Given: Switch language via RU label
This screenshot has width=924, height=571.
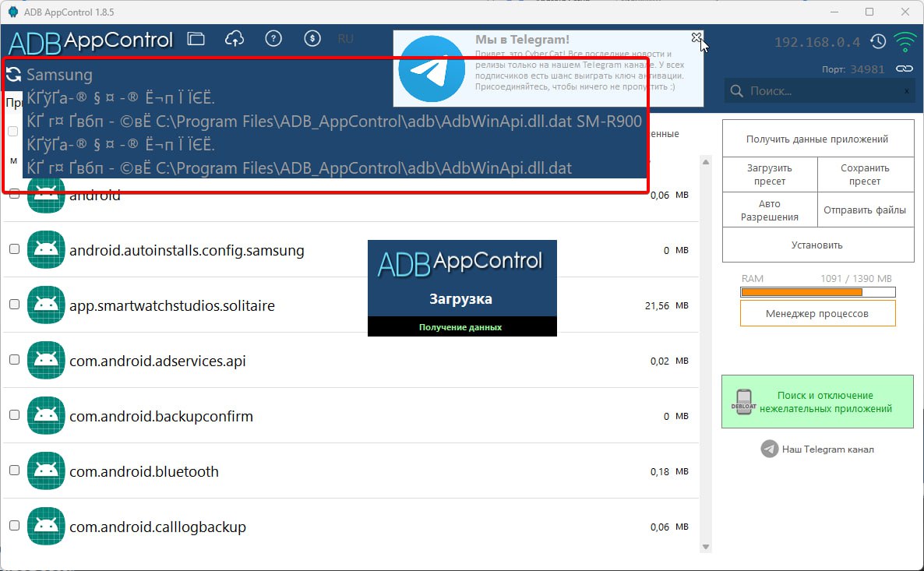Looking at the screenshot, I should pos(345,39).
